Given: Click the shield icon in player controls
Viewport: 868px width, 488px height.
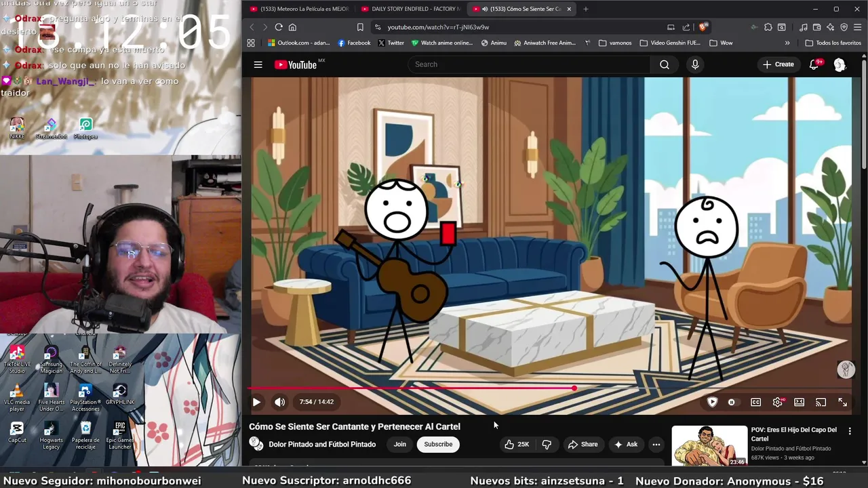Looking at the screenshot, I should 712,402.
